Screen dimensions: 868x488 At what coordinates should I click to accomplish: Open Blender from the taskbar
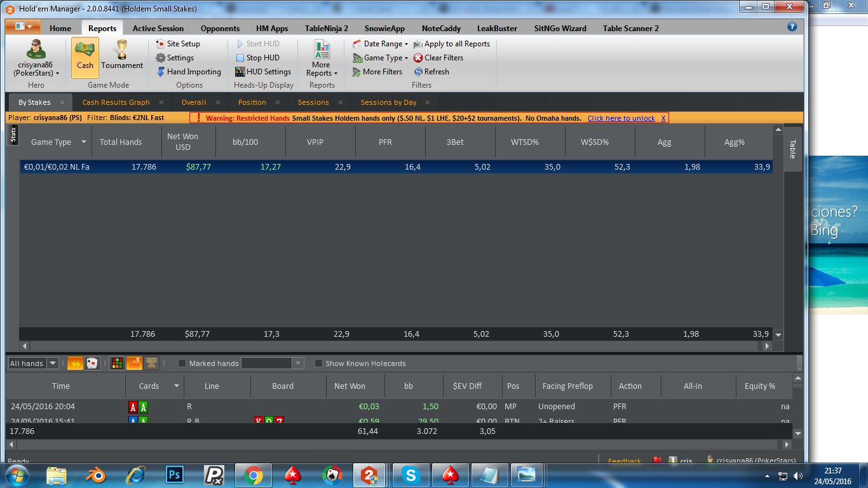95,475
